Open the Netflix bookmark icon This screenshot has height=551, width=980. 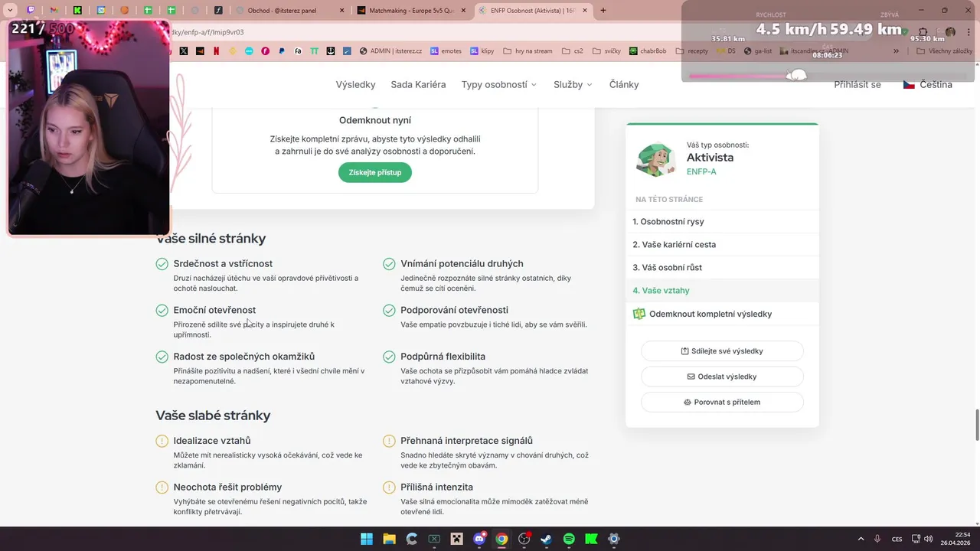coord(216,51)
